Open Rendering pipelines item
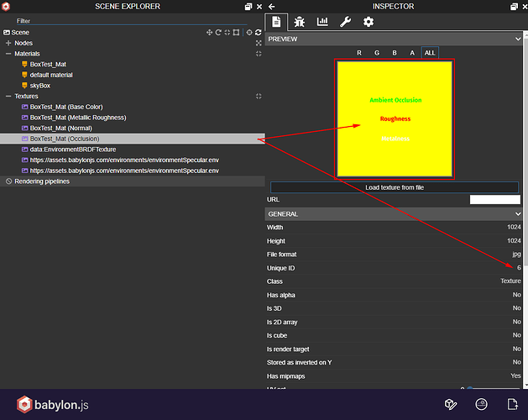 pos(42,181)
